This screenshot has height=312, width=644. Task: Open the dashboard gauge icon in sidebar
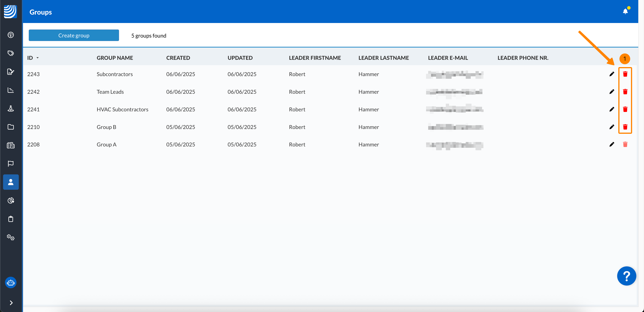tap(11, 35)
